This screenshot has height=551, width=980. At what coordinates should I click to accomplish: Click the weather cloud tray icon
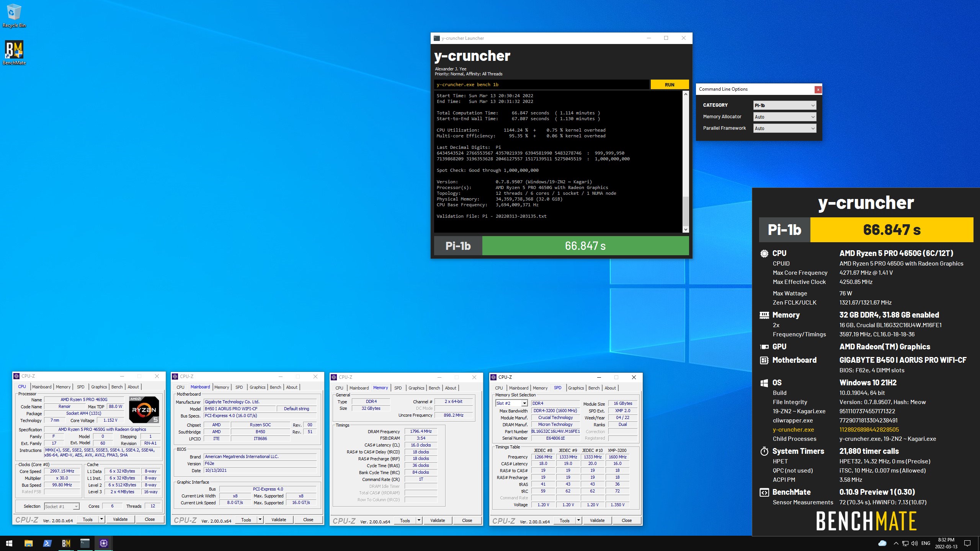882,543
